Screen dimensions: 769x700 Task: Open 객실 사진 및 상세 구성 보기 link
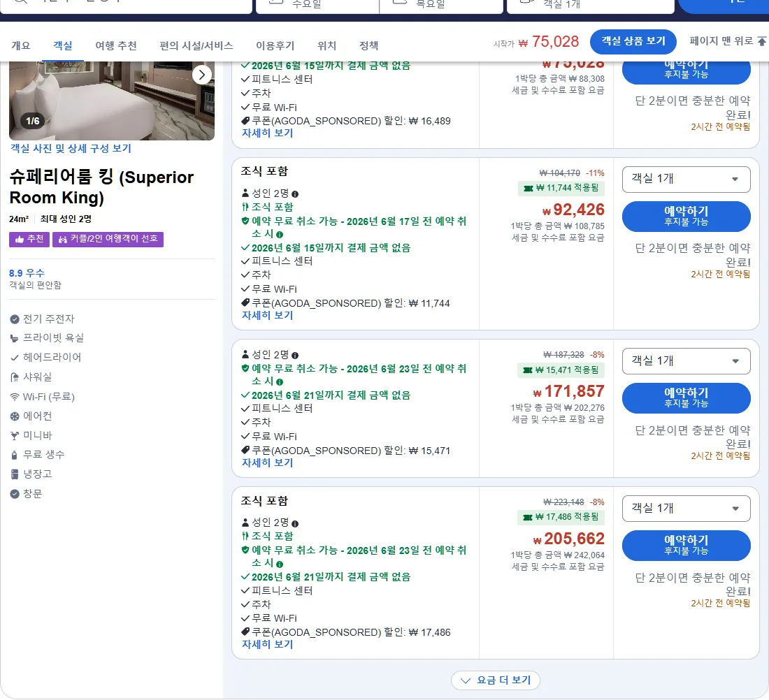71,148
